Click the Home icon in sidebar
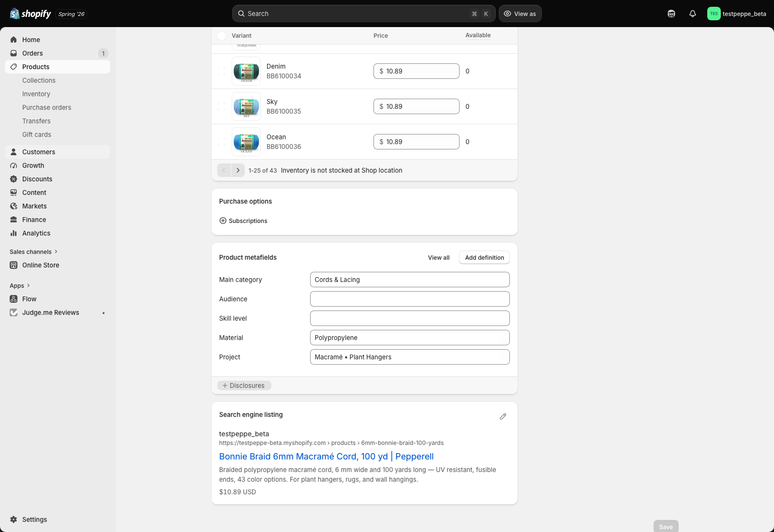The height and width of the screenshot is (532, 774). pos(14,40)
